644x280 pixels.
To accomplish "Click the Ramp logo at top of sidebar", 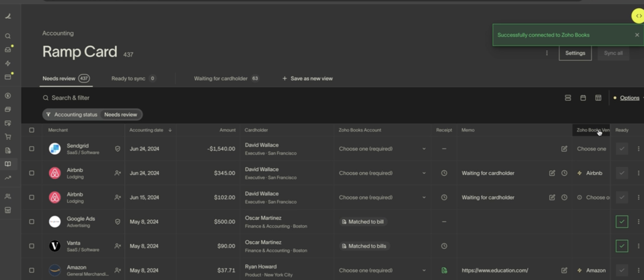I will [x=8, y=16].
